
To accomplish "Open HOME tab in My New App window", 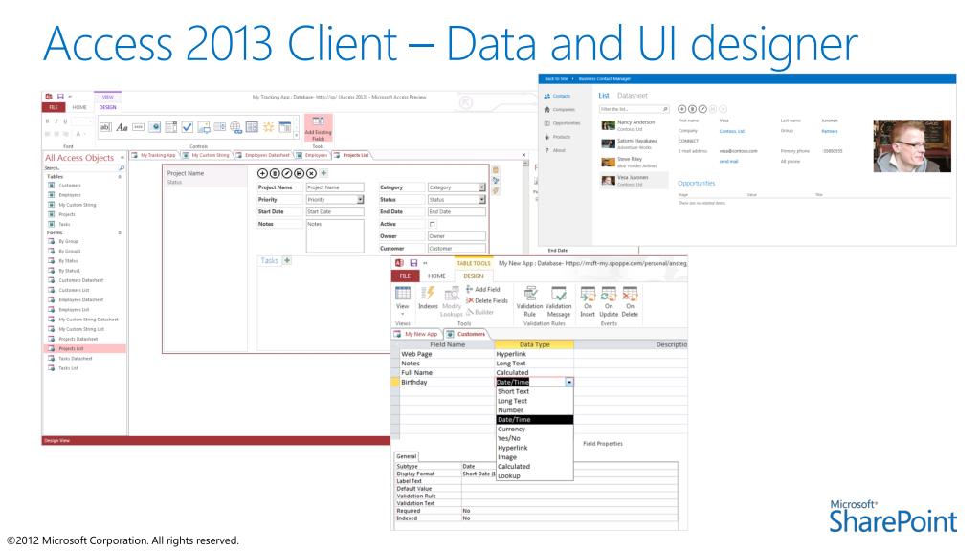I will [x=436, y=275].
